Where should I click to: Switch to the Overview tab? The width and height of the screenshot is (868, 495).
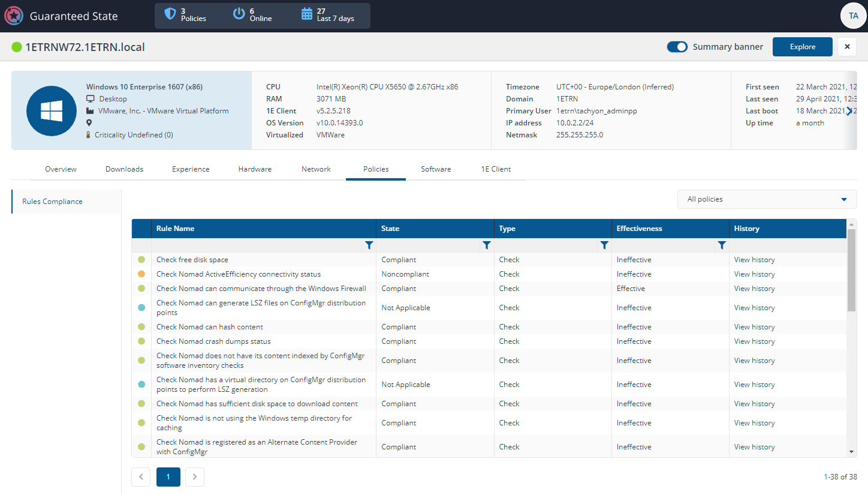[x=61, y=169]
